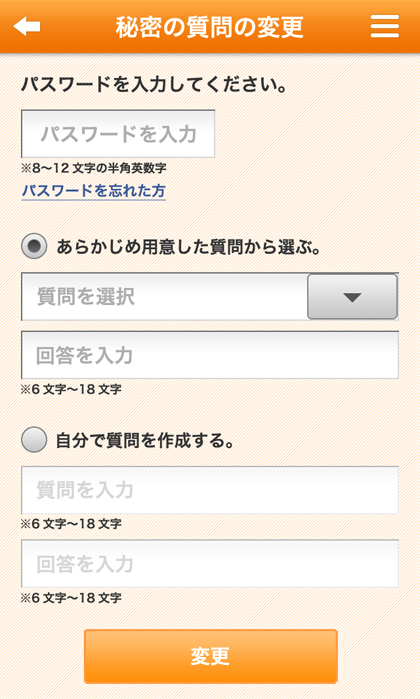Click the 質問を選択 placeholder text
The image size is (420, 699).
tap(86, 297)
